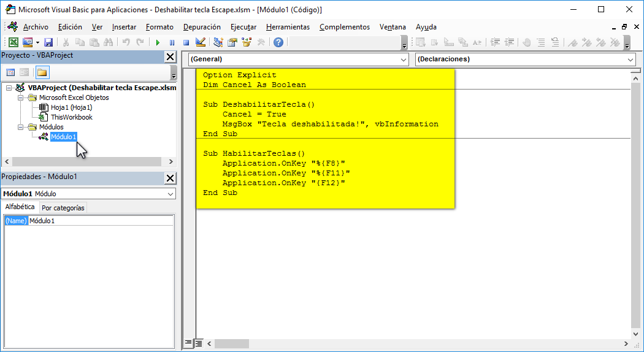Click Complete Word icon in Edit toolbar
The image size is (644, 352).
pos(477,42)
